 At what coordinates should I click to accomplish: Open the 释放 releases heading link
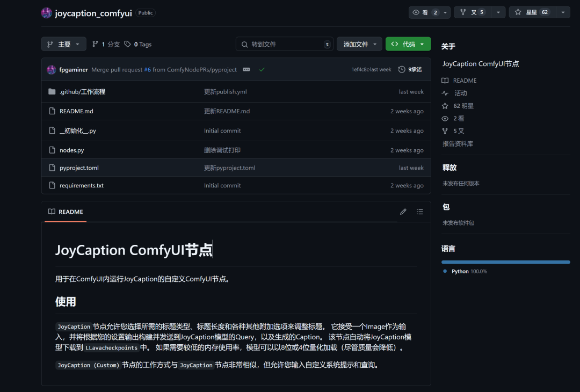450,168
